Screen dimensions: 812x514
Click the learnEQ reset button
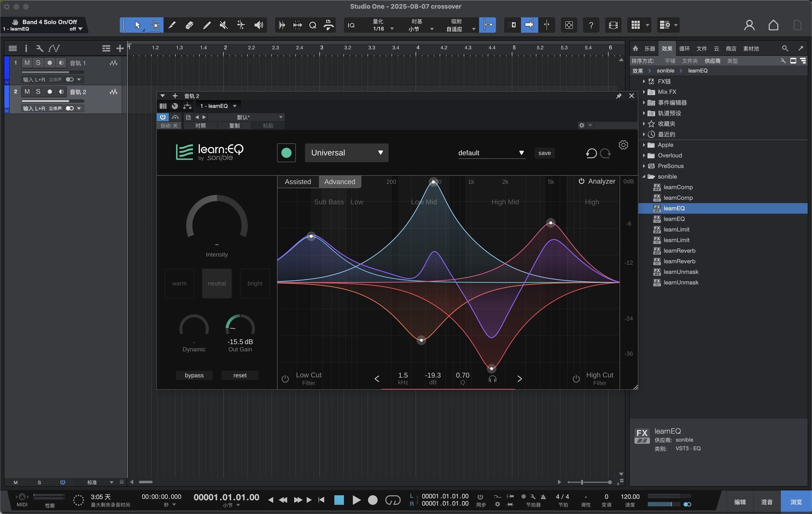coord(240,375)
